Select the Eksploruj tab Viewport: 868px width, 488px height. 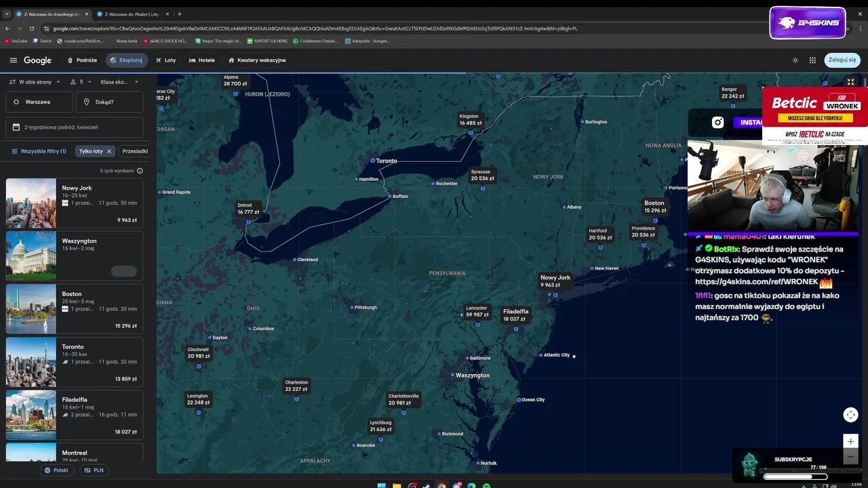pos(126,60)
